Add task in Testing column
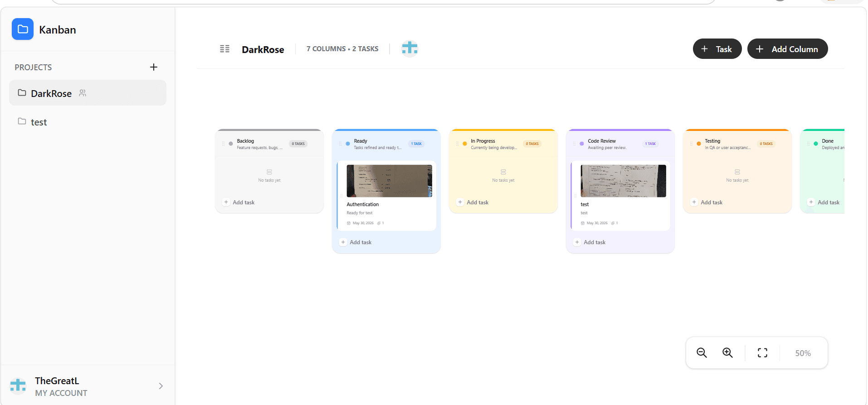The image size is (868, 405). tap(707, 202)
